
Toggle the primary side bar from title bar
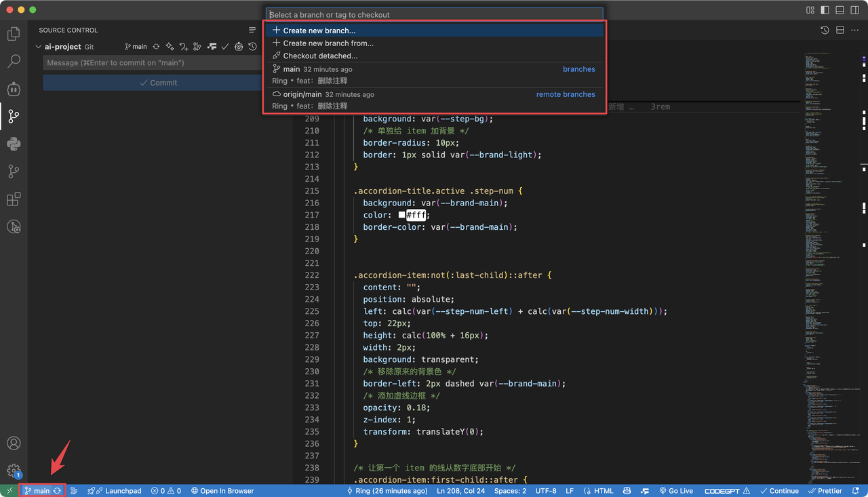[825, 10]
